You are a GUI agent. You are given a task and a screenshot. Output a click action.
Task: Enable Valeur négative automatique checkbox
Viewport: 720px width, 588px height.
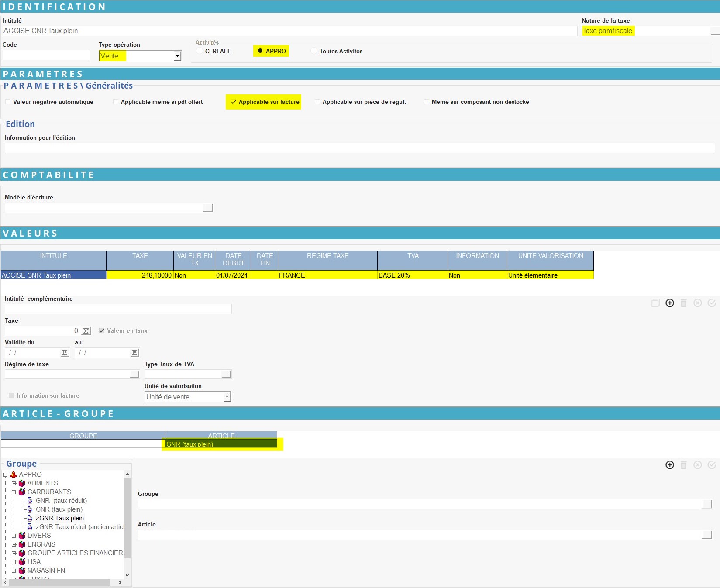pyautogui.click(x=8, y=102)
